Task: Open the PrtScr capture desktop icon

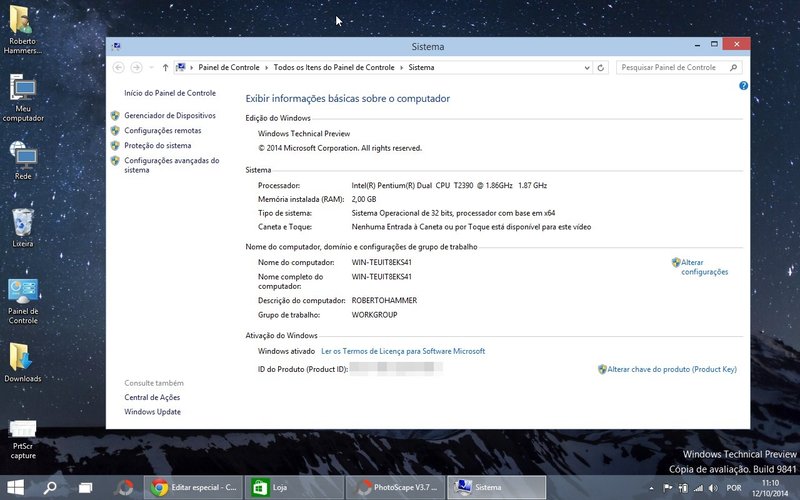Action: 23,439
